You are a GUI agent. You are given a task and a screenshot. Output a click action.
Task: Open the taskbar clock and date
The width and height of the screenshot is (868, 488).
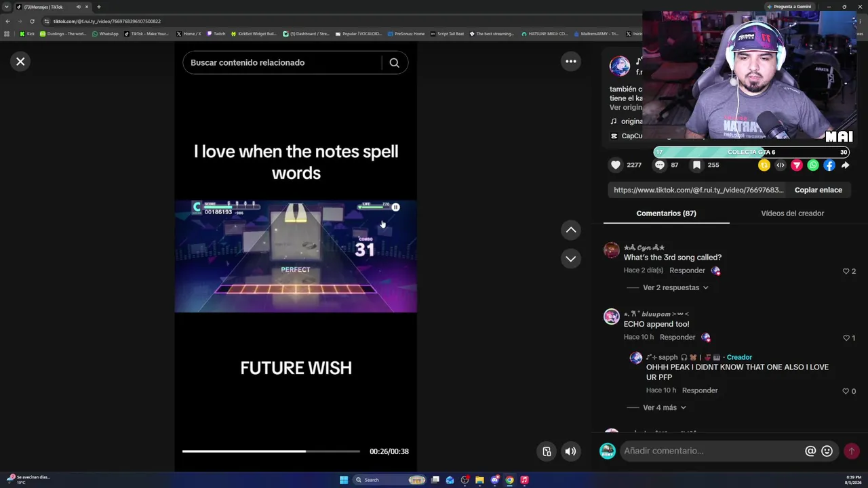pyautogui.click(x=852, y=480)
